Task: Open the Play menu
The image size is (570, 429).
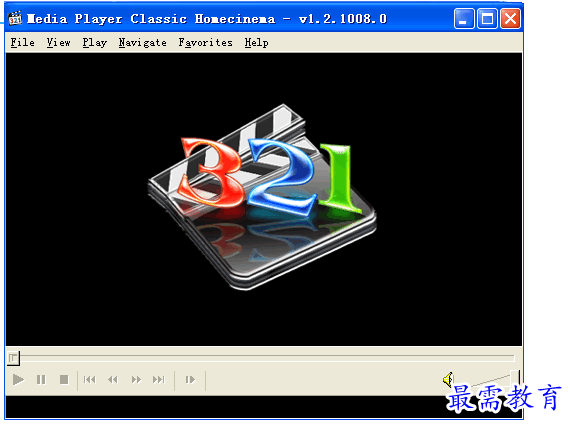Action: coord(95,43)
